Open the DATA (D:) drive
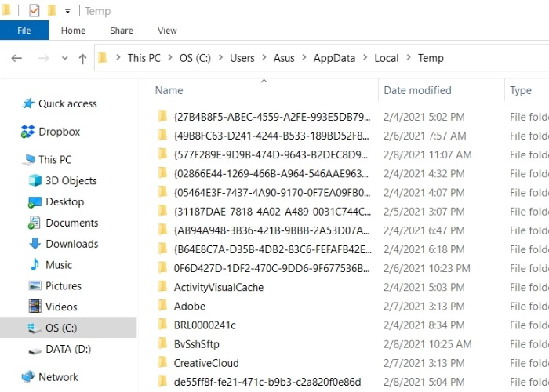Viewport: 549px width, 392px height. pyautogui.click(x=69, y=349)
